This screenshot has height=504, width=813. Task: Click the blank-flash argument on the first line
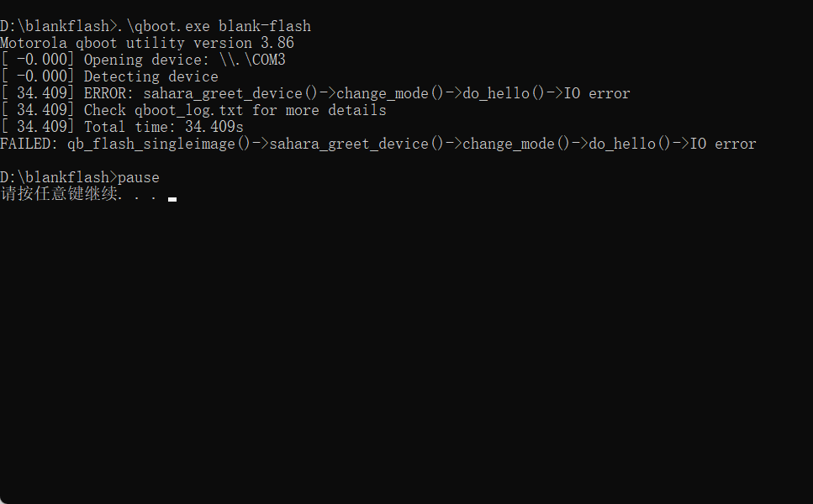264,26
